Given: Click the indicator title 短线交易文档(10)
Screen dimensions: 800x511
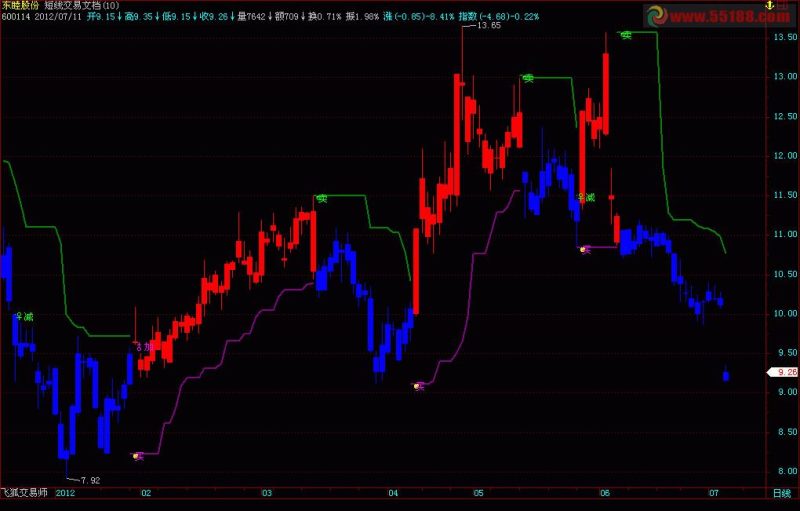Looking at the screenshot, I should pos(82,6).
